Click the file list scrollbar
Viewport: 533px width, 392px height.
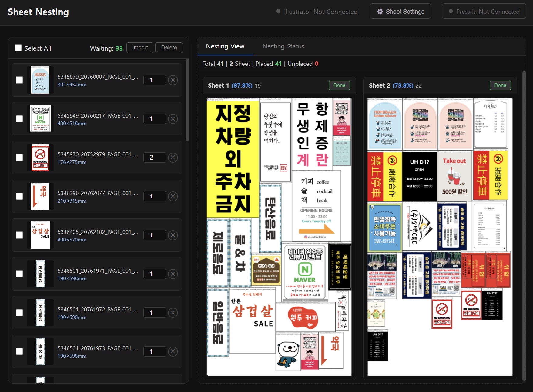click(187, 100)
